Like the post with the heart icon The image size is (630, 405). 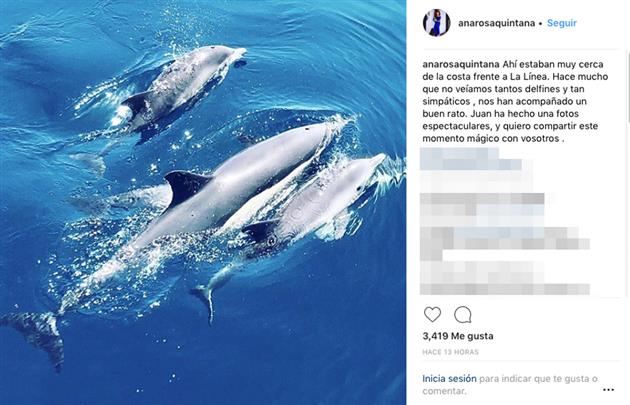coord(432,314)
